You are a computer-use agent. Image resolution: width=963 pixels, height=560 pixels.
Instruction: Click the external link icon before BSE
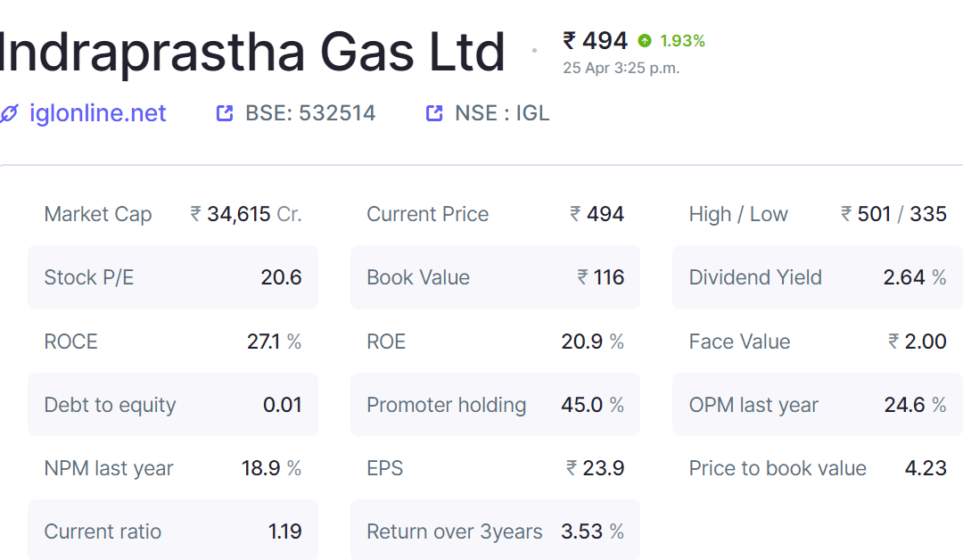pos(225,113)
